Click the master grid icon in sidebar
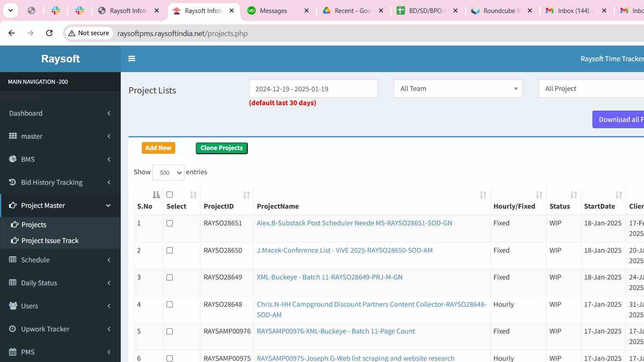The image size is (644, 362). pyautogui.click(x=13, y=136)
